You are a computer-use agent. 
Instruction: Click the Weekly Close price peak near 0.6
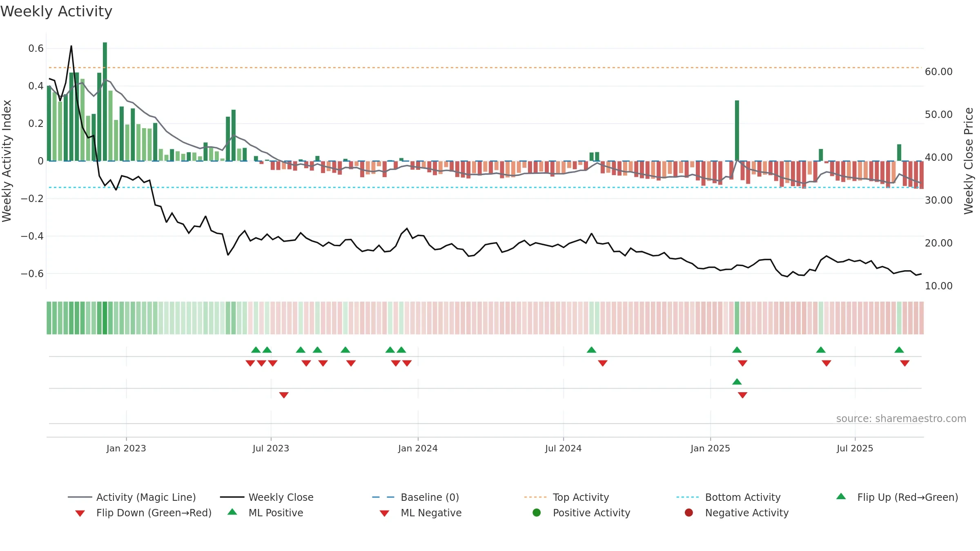coord(71,47)
